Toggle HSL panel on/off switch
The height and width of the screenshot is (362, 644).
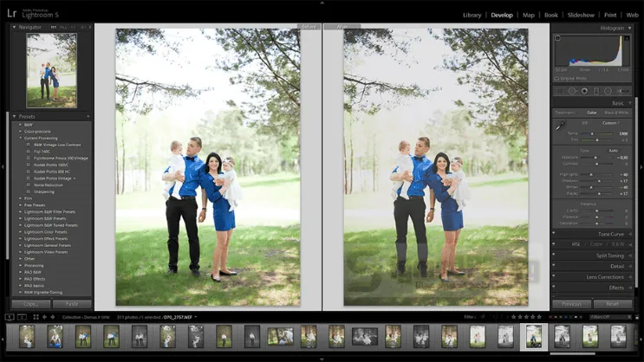[x=554, y=244]
